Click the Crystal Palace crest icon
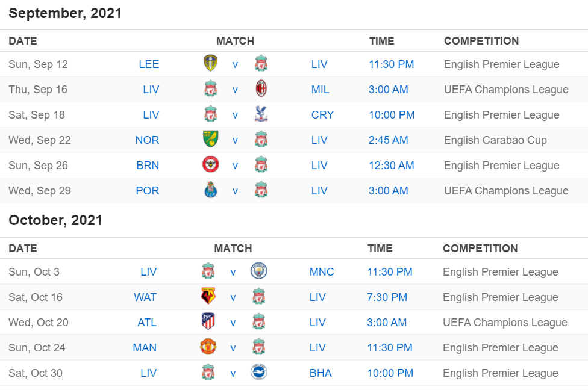The width and height of the screenshot is (588, 390). point(261,114)
